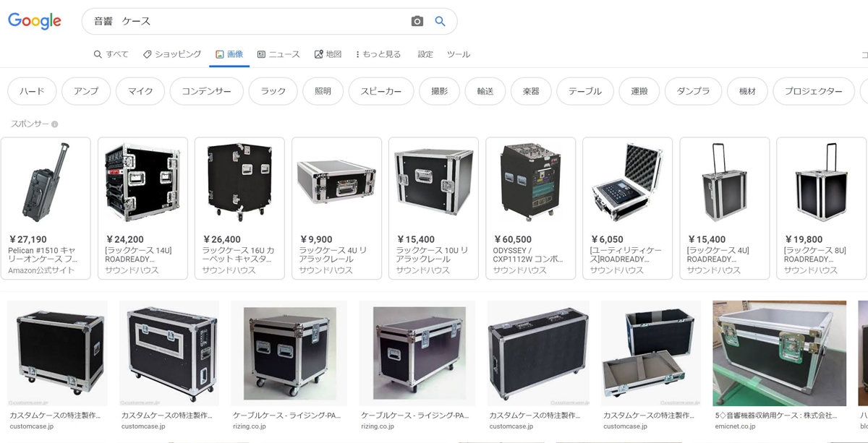Open second rizing.co.jp cable case image
This screenshot has width=868, height=443.
click(x=417, y=353)
